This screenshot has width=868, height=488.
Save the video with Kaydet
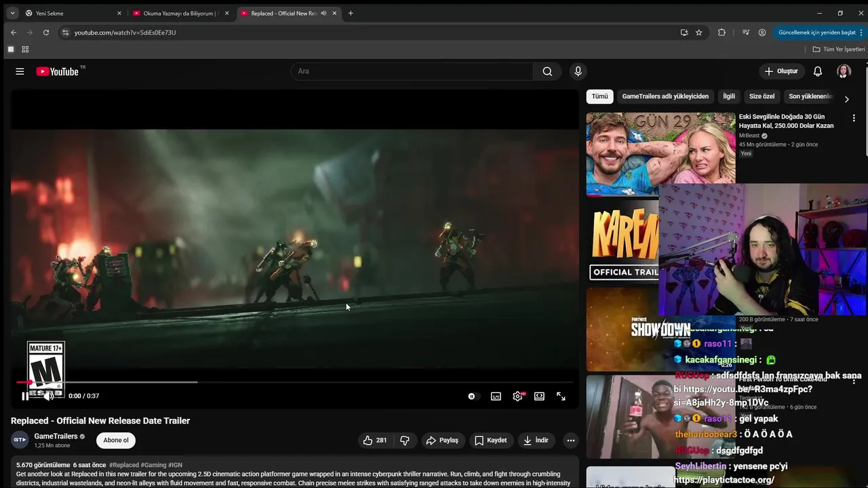coord(490,440)
